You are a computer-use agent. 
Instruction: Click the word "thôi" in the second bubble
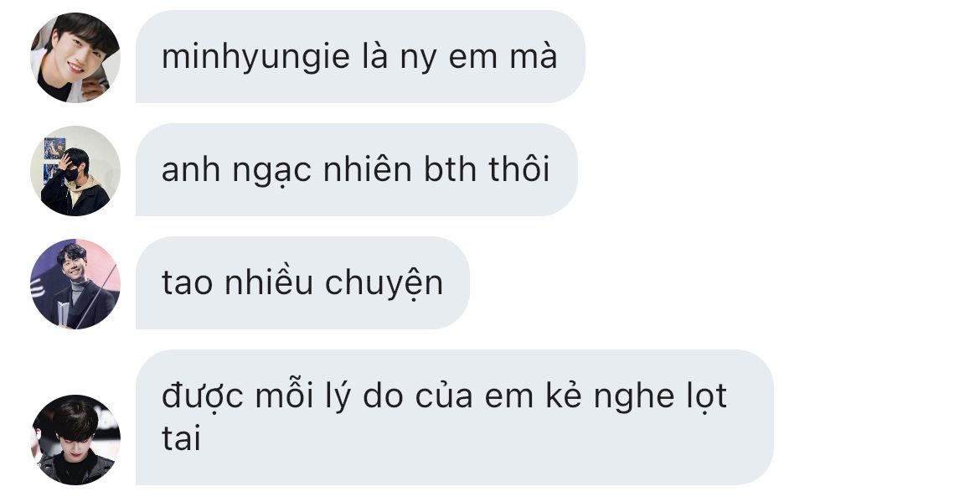click(518, 170)
